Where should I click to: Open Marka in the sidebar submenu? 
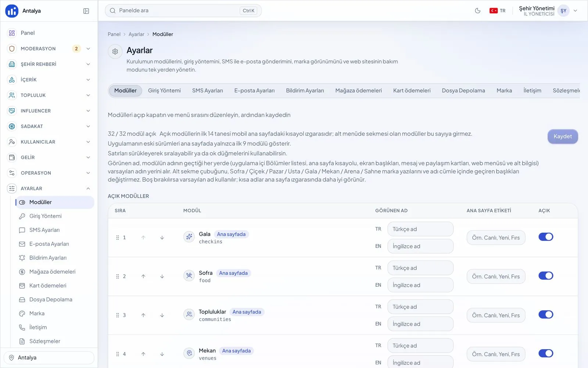[54, 314]
